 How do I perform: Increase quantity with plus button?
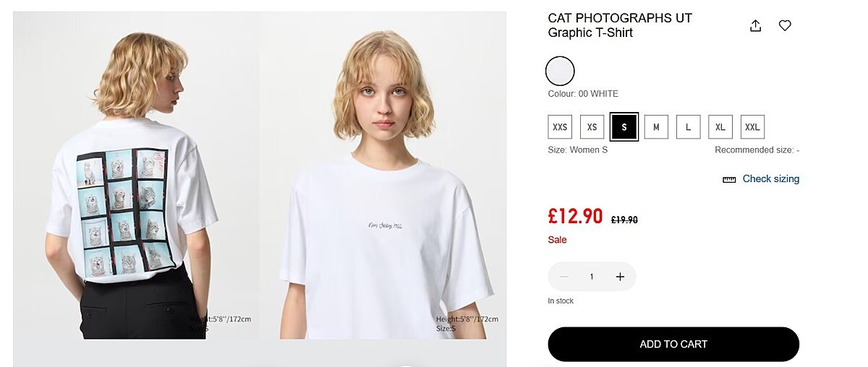coord(620,277)
